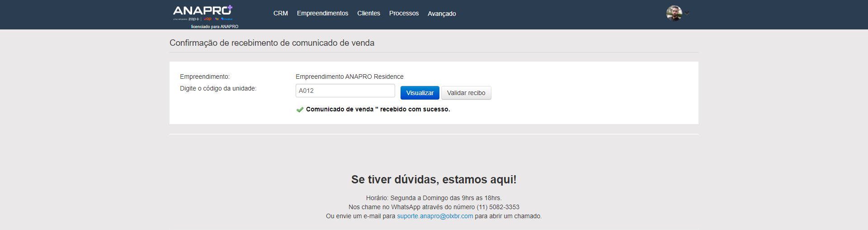Open the suporte.anapro@olxbr.com email link
This screenshot has height=230, width=868.
pyautogui.click(x=435, y=216)
